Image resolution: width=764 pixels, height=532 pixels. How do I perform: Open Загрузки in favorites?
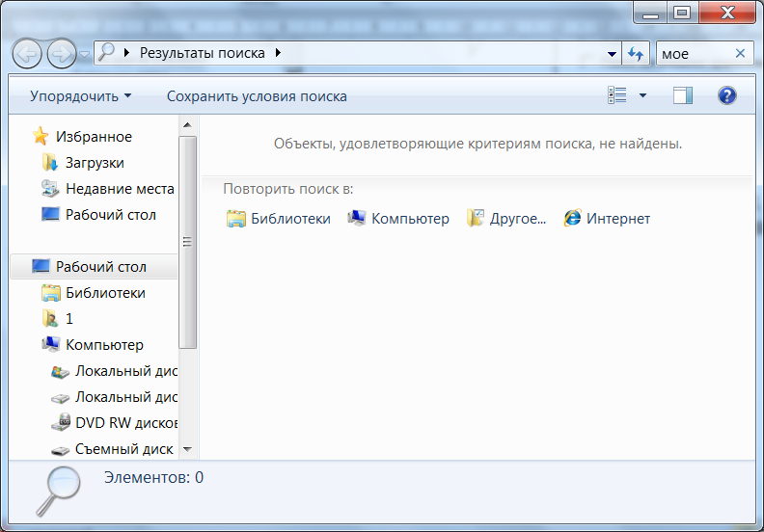pyautogui.click(x=95, y=163)
